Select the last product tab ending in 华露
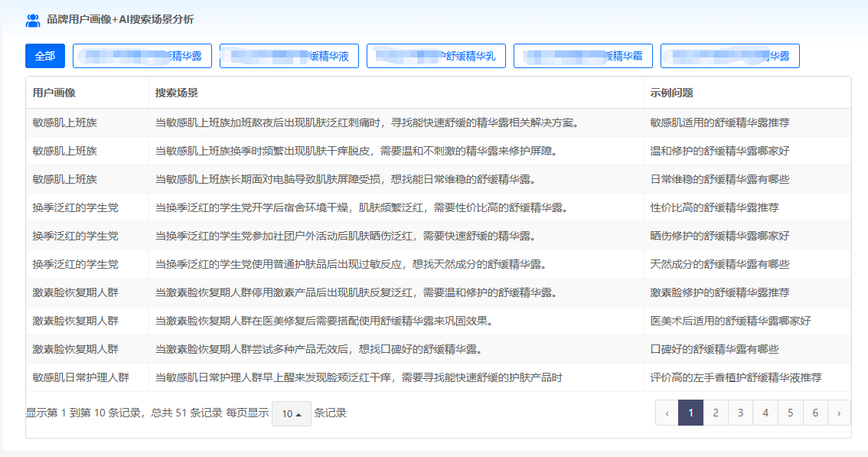Viewport: 868px width, 457px height. 729,56
